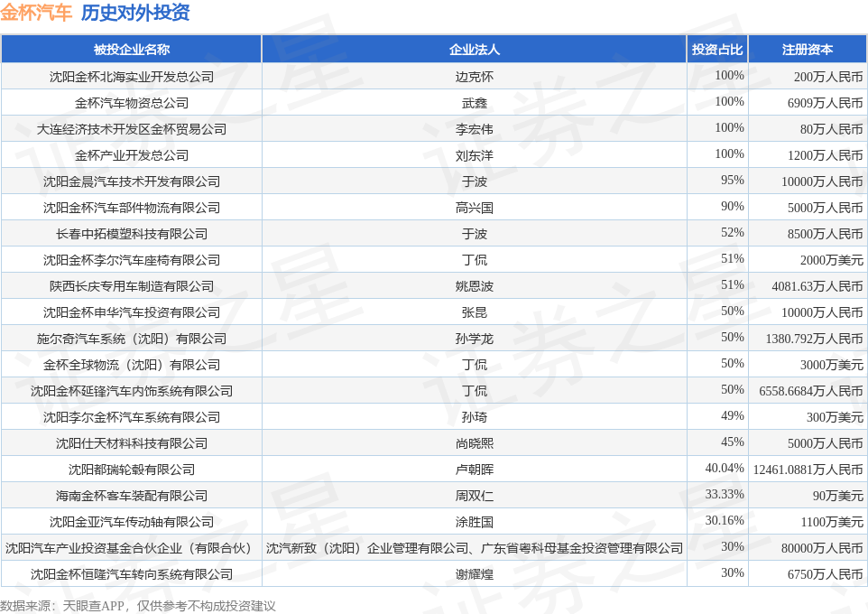Click the 企业法人 column header

tap(475, 50)
